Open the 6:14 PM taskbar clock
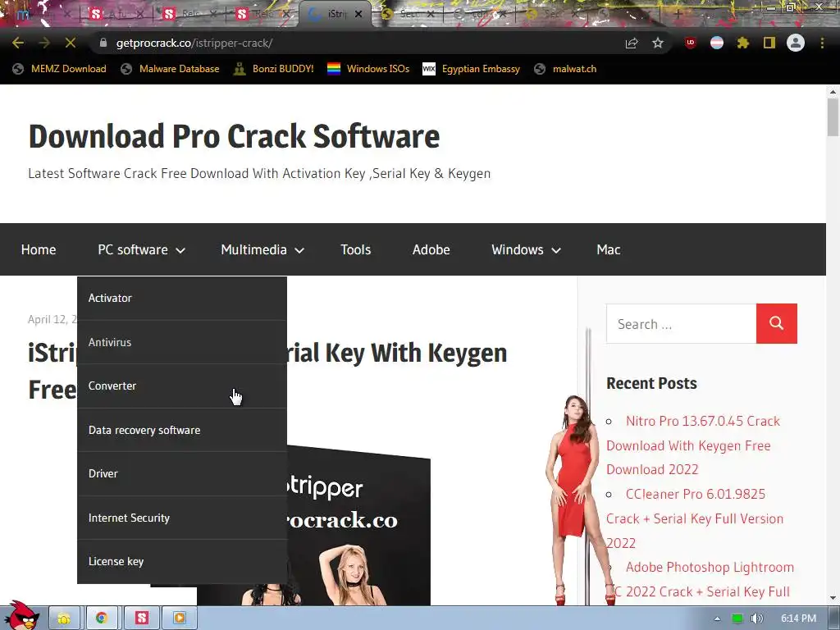Screen dimensions: 840x630 tap(798, 619)
